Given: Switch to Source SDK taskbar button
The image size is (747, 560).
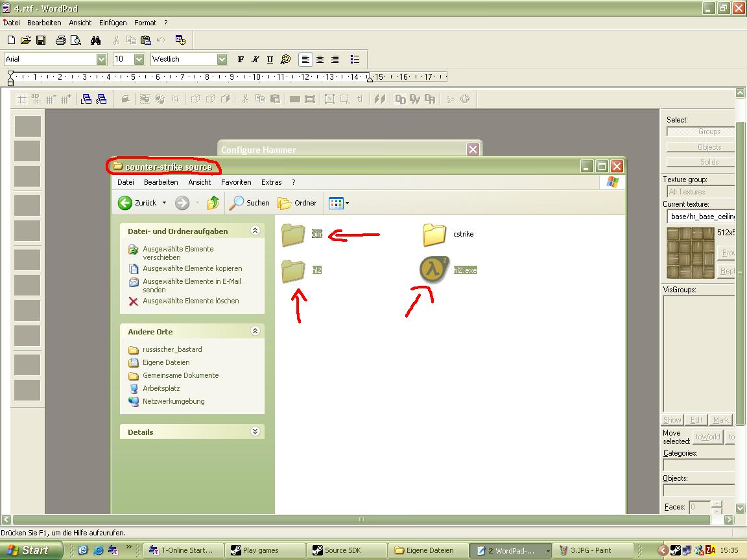Looking at the screenshot, I should pos(346,550).
